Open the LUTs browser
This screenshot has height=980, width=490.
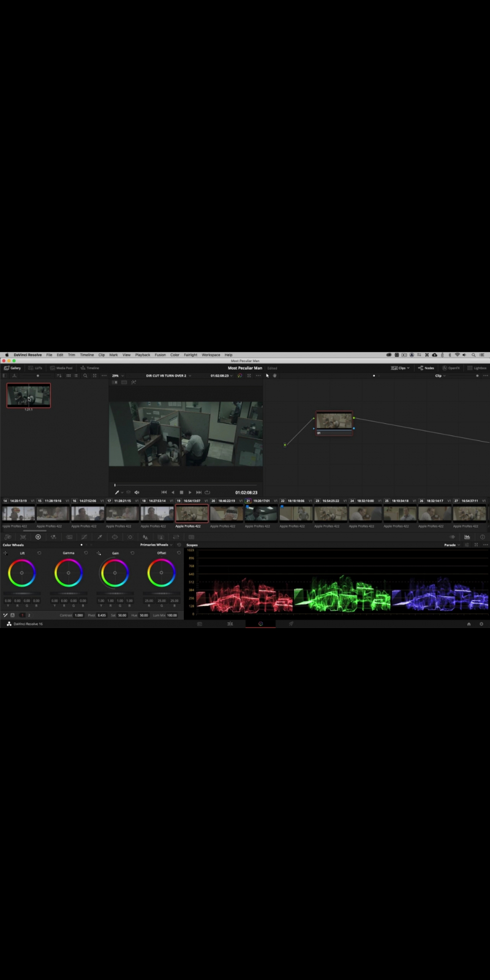pos(36,368)
